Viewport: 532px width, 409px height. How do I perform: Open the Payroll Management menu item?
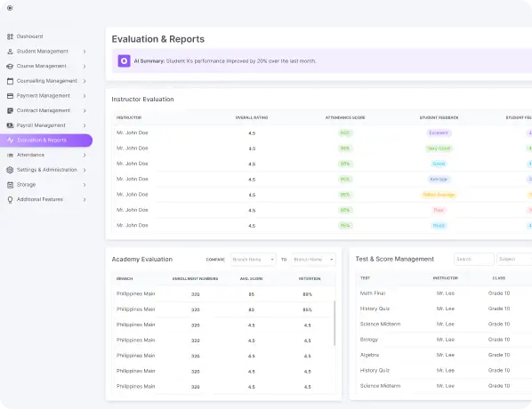click(46, 125)
